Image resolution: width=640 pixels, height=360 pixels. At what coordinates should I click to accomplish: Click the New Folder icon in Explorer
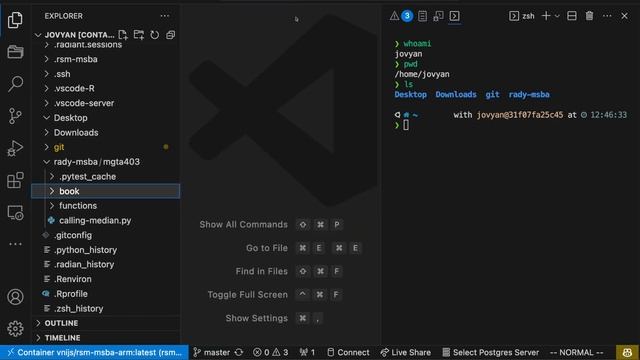[x=139, y=35]
